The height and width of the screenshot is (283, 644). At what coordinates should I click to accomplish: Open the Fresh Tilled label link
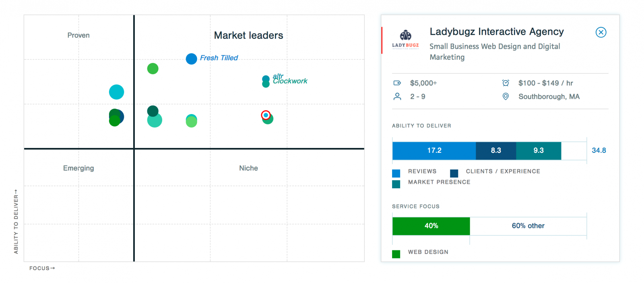(219, 58)
